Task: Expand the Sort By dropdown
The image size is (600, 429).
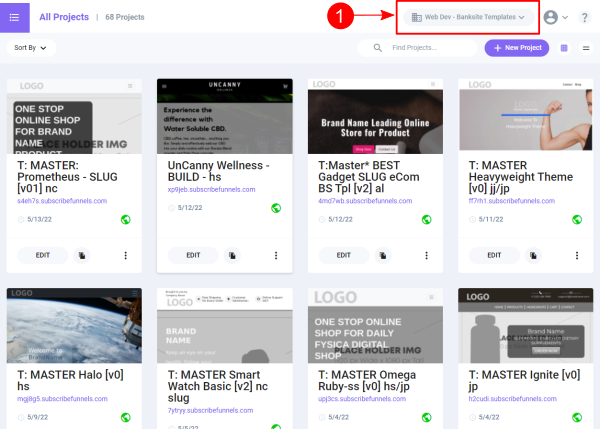Action: point(29,47)
